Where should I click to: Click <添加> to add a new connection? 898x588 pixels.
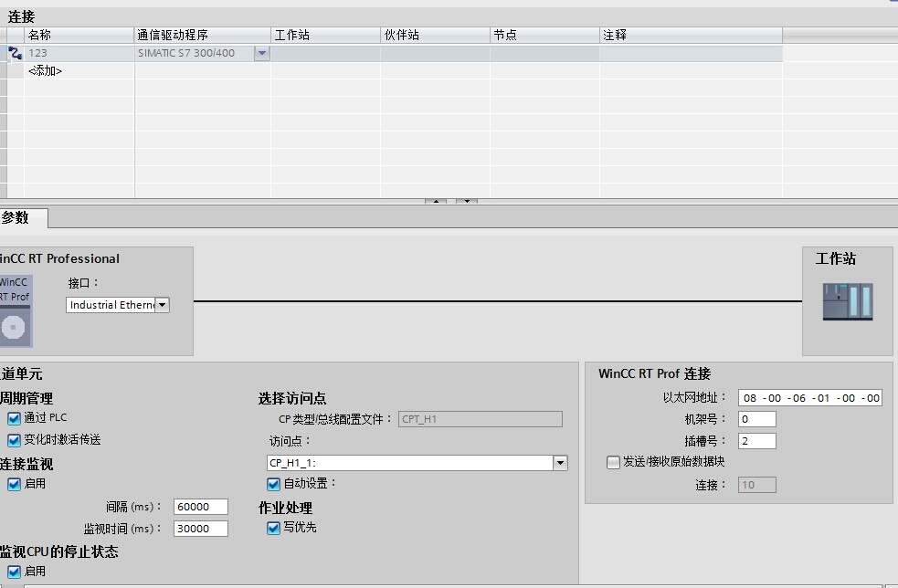click(x=43, y=70)
